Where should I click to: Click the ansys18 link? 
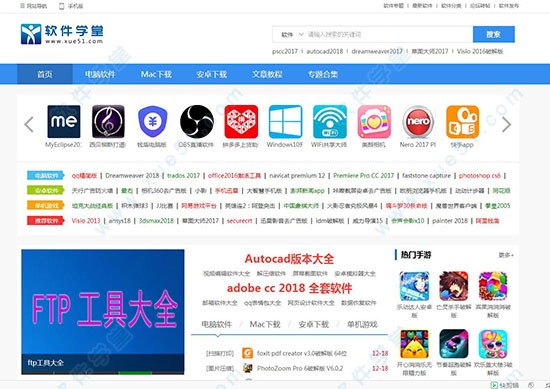[x=120, y=221]
